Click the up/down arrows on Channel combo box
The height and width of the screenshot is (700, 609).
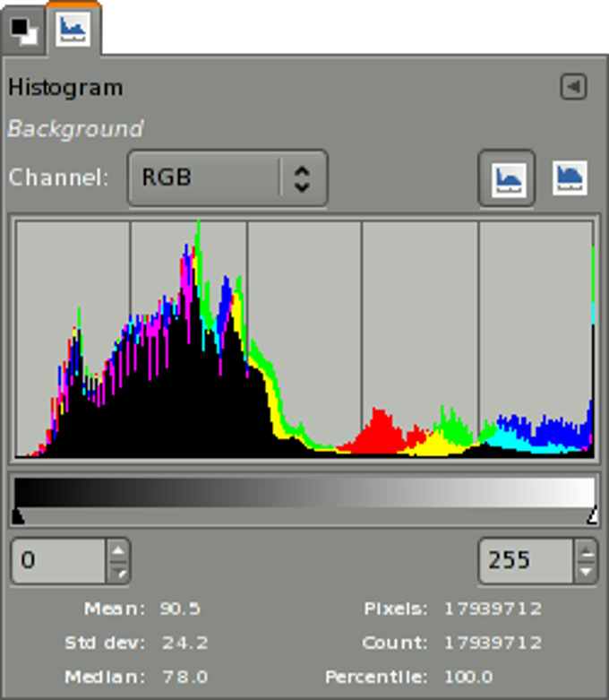coord(302,177)
